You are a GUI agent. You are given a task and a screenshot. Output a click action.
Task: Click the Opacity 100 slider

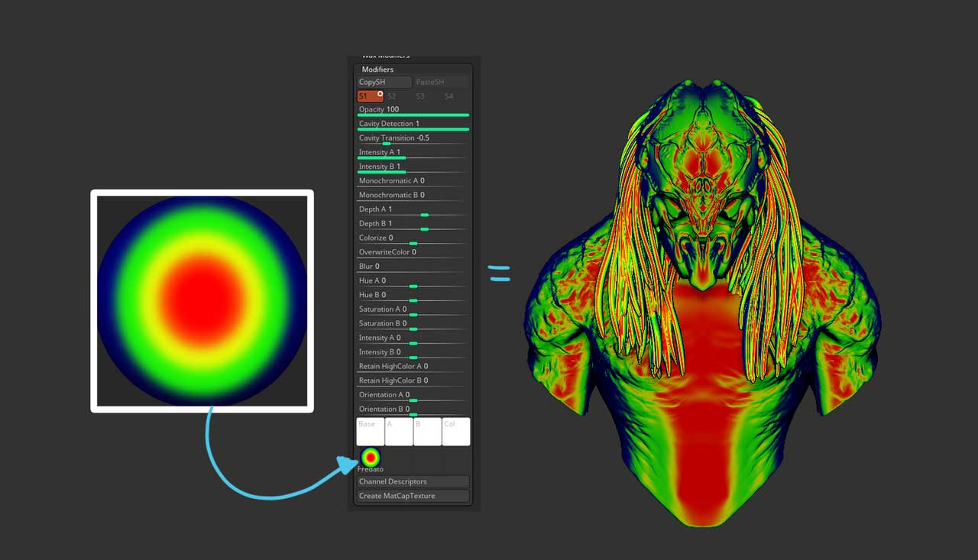[x=413, y=110]
